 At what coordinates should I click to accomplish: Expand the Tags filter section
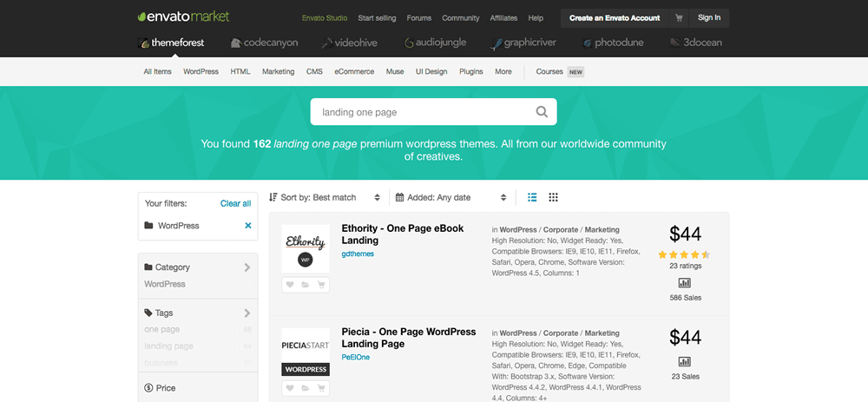198,313
